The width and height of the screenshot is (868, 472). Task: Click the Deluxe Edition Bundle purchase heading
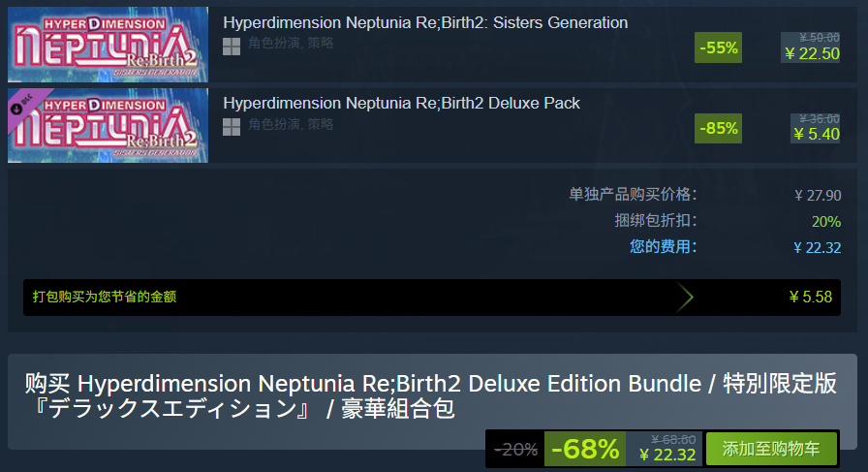click(431, 395)
